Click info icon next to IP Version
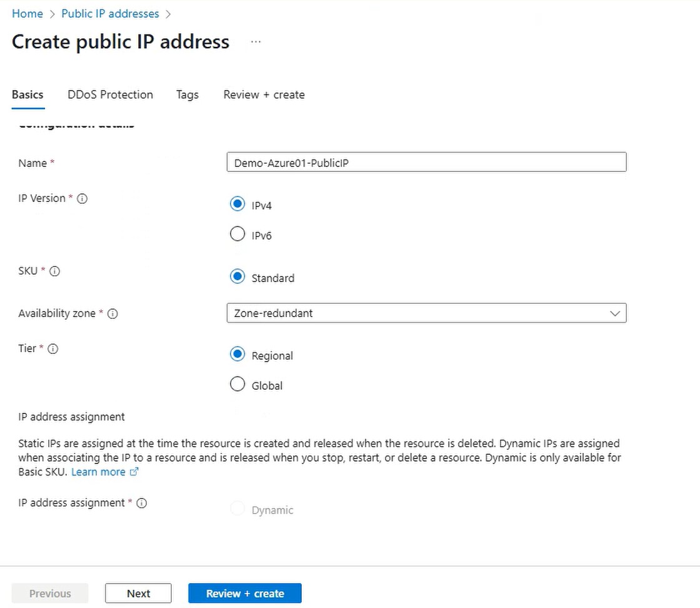700x608 pixels. [82, 198]
